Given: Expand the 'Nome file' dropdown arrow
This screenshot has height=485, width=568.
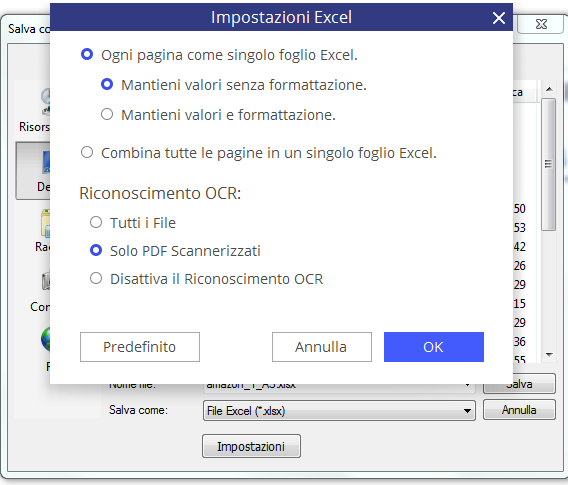Looking at the screenshot, I should [468, 385].
